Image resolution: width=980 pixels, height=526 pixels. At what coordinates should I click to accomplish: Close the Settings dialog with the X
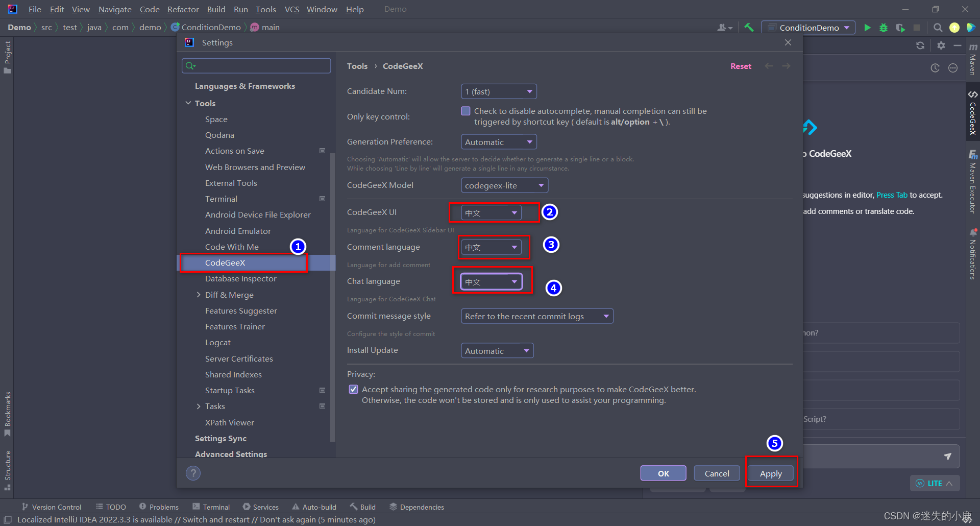pos(788,42)
